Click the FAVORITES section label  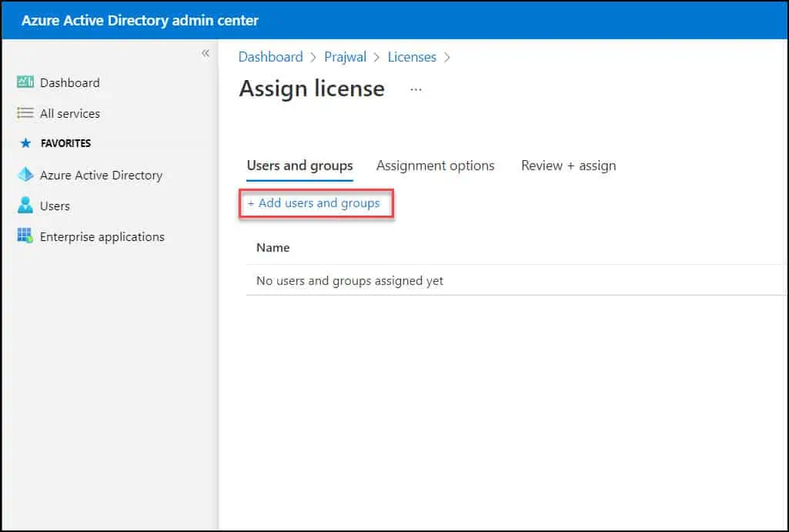coord(66,143)
